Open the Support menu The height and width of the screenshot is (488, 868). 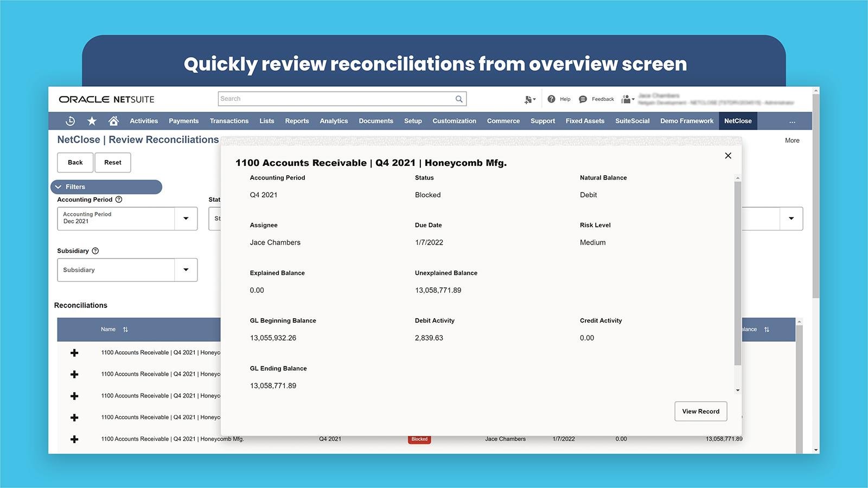[542, 121]
